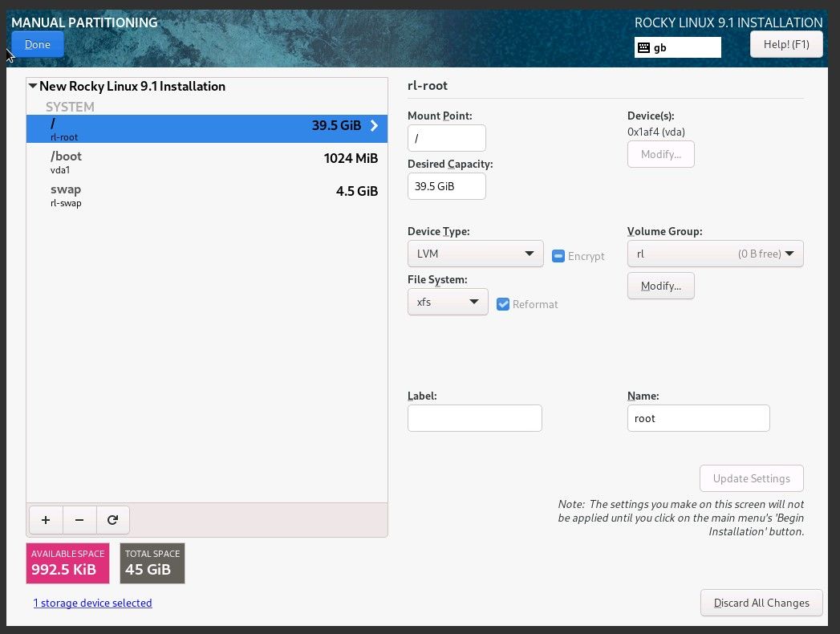Select the swap rl-swap partition
Viewport: 840px width, 634px height.
(x=207, y=195)
